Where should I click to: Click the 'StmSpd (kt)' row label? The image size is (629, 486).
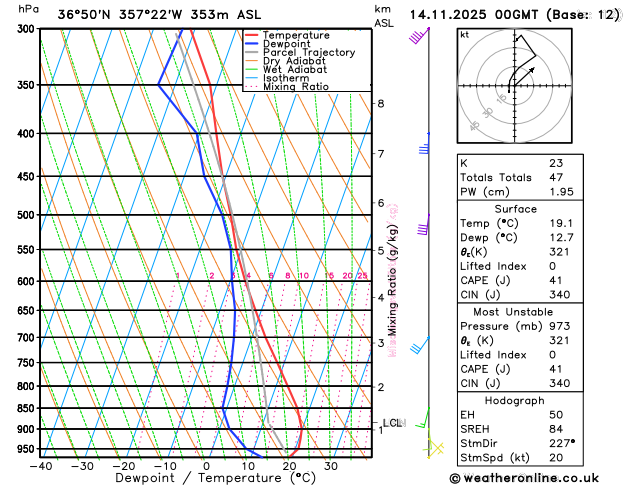point(495,458)
